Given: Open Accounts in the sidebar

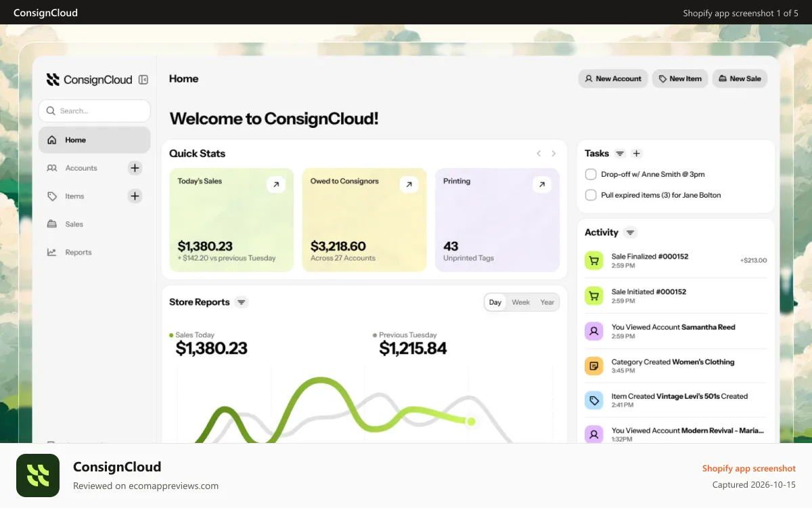Looking at the screenshot, I should 81,168.
